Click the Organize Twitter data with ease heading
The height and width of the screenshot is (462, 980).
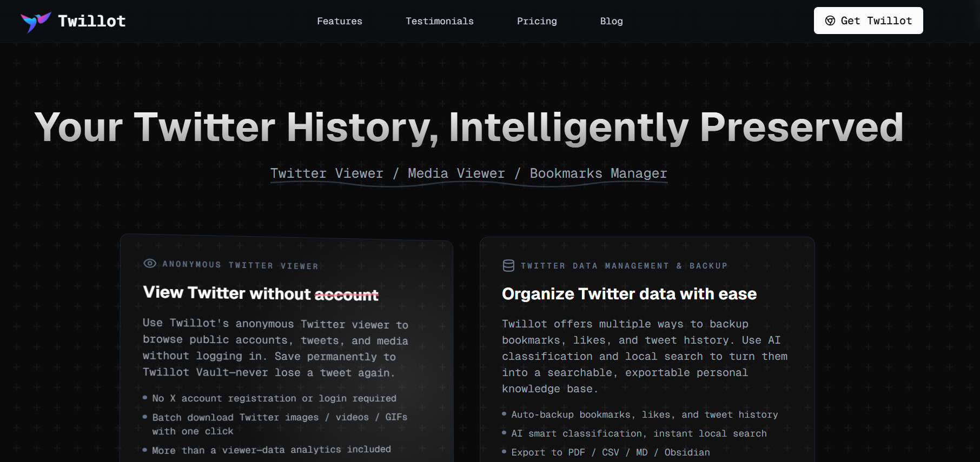click(629, 293)
